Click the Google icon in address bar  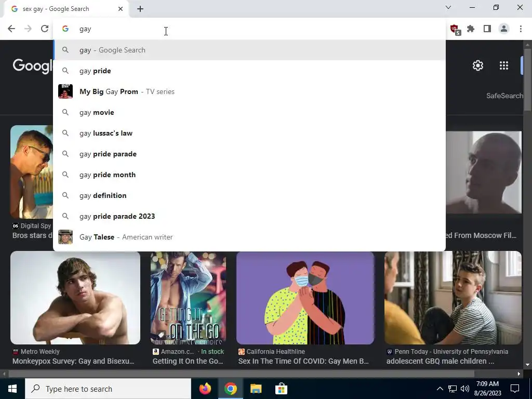65,29
